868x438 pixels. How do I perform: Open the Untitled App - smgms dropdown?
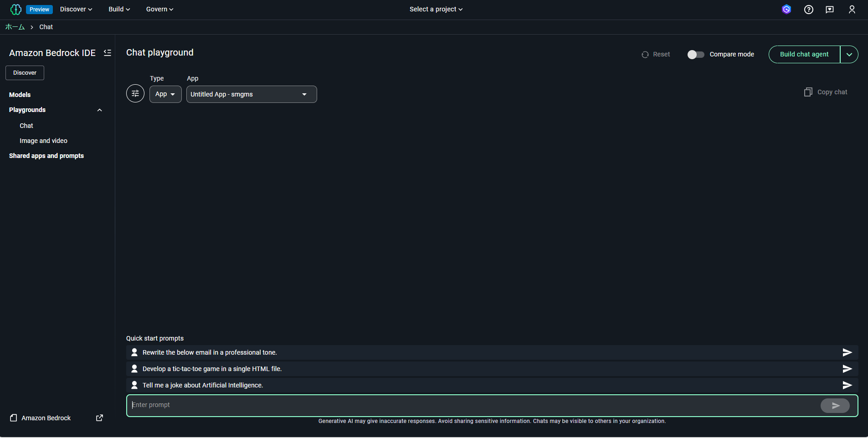[x=252, y=94]
